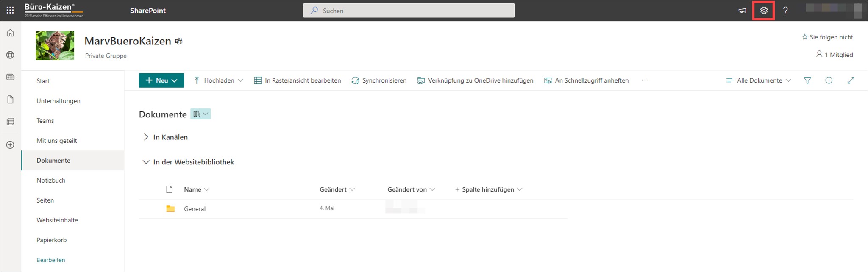Click the SharePoint app name link
Screen dimensions: 868x272
148,11
